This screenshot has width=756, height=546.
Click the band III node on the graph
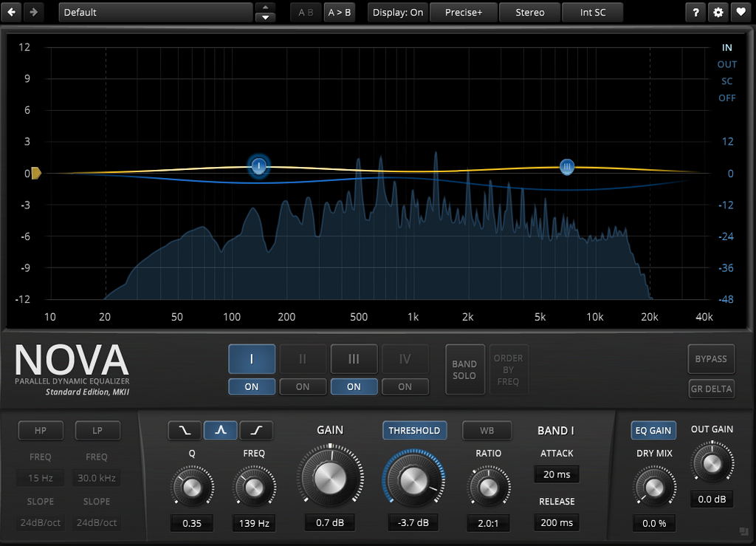(x=567, y=167)
